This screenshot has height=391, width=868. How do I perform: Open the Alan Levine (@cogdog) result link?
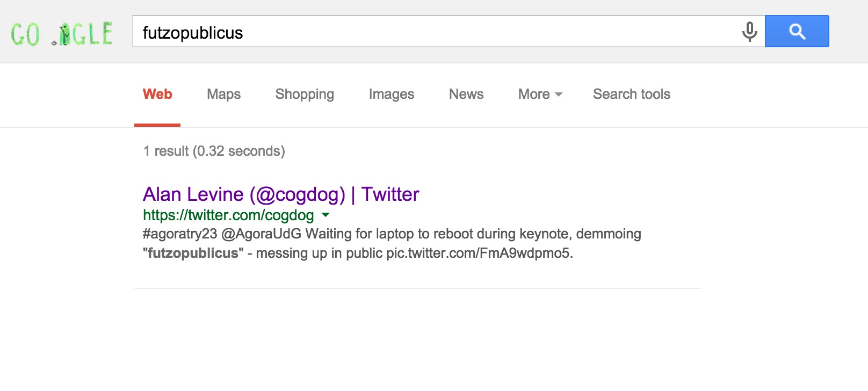(280, 194)
